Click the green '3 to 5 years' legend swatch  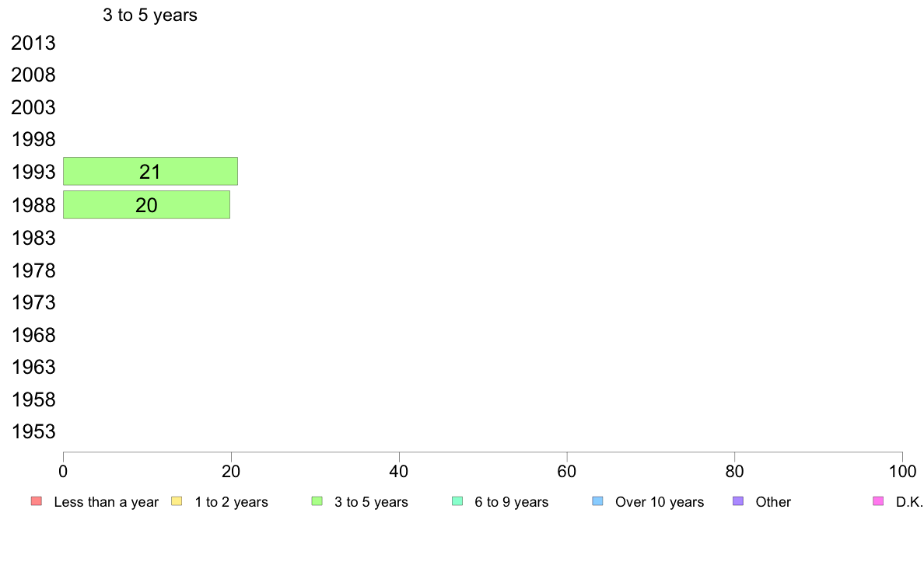[x=317, y=501]
